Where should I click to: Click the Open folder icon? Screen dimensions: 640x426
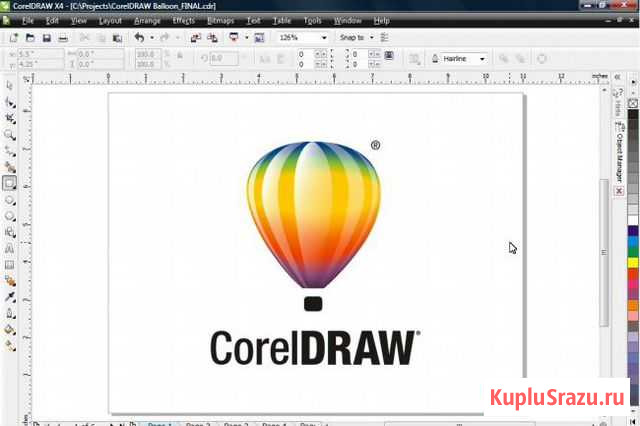coord(30,38)
